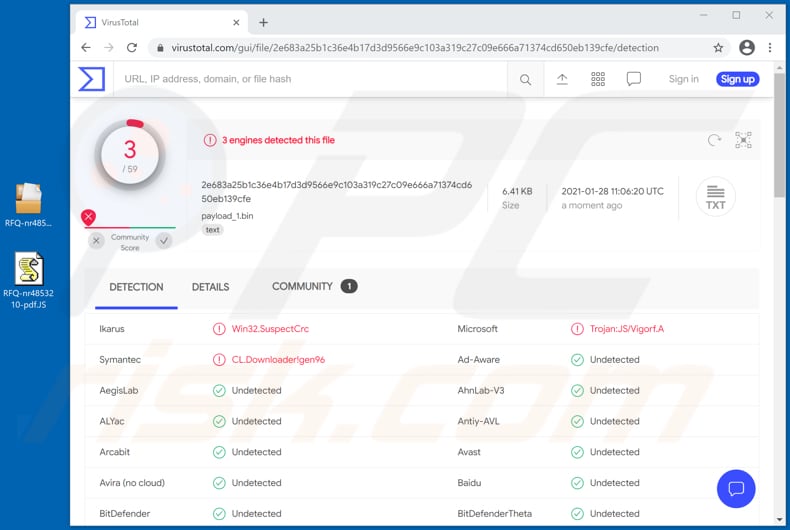Click the CL.Downloader!gen96 detection result
Viewport: 790px width, 530px height.
278,360
